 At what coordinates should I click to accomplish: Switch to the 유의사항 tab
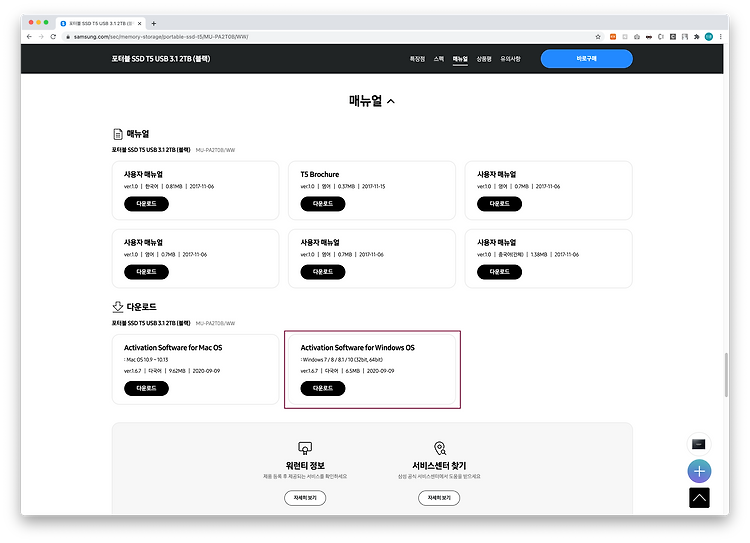[x=510, y=59]
